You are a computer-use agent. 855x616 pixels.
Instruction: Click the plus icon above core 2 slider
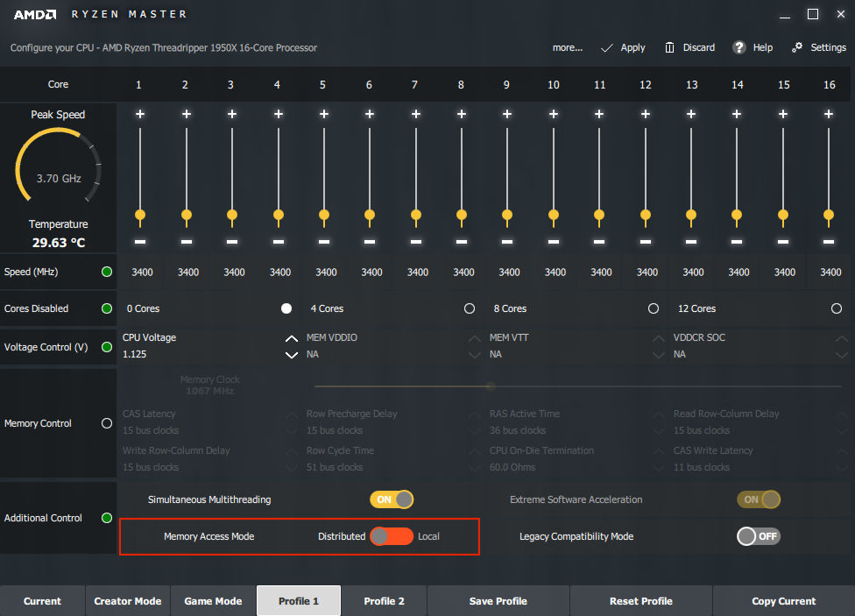[187, 114]
